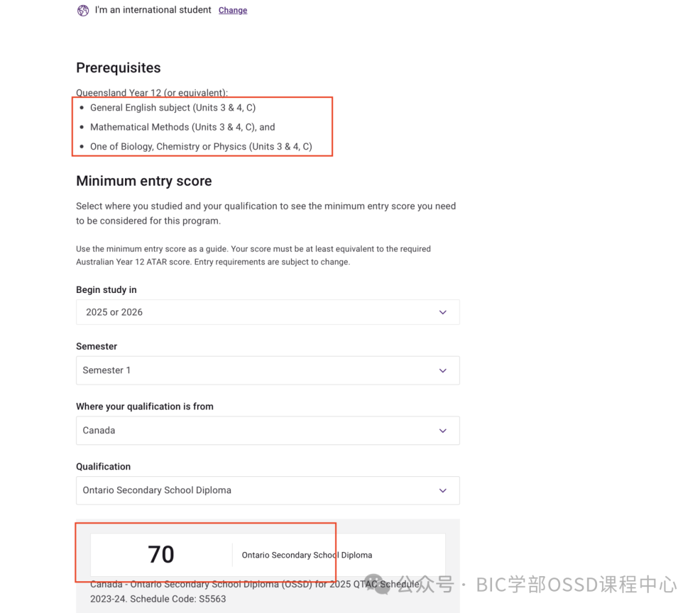Screen dimensions: 700x613
Task: Click the globe icon beside international student
Action: [x=83, y=10]
